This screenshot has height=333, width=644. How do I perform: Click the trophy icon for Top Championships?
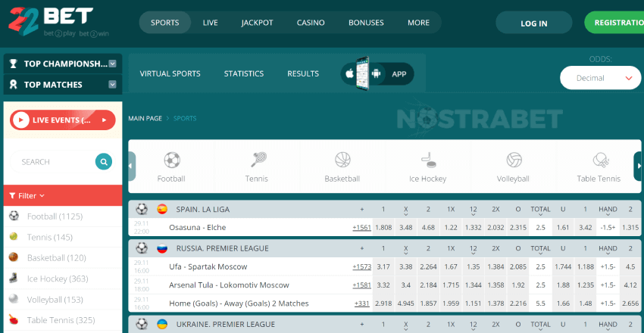(x=14, y=64)
